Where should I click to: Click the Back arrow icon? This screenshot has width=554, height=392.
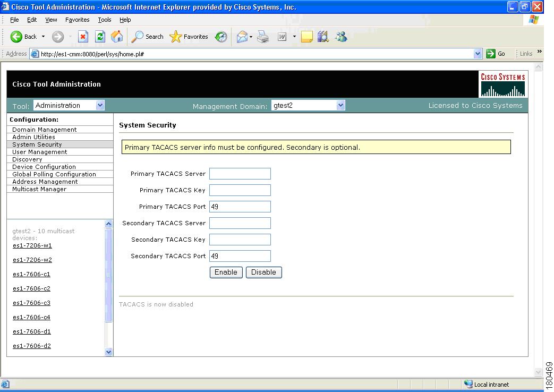16,37
